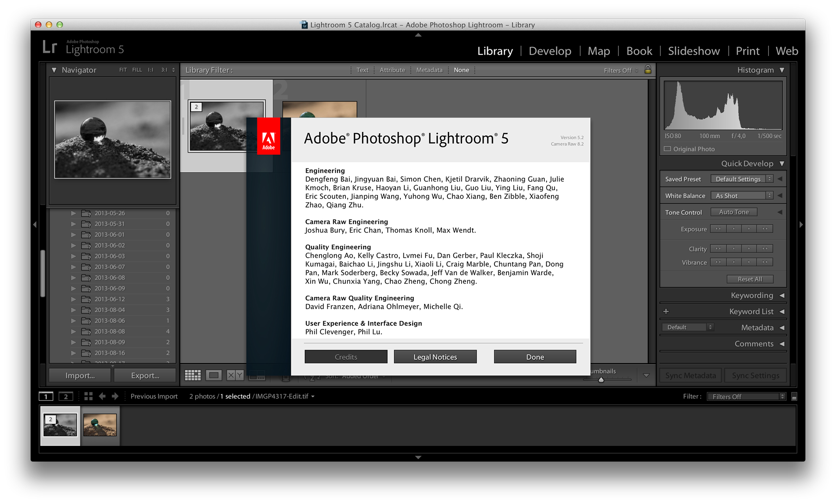Expand the Comments panel
This screenshot has width=836, height=504.
[x=782, y=344]
